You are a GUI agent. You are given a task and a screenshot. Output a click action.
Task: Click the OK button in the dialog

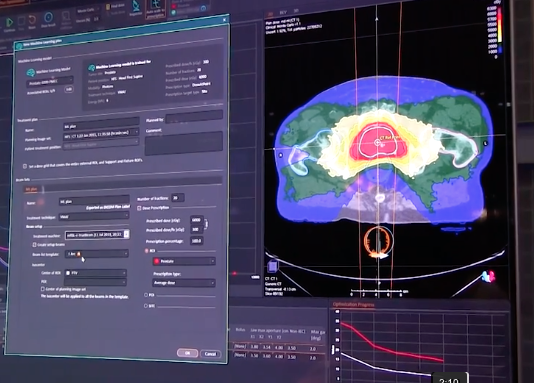(187, 353)
